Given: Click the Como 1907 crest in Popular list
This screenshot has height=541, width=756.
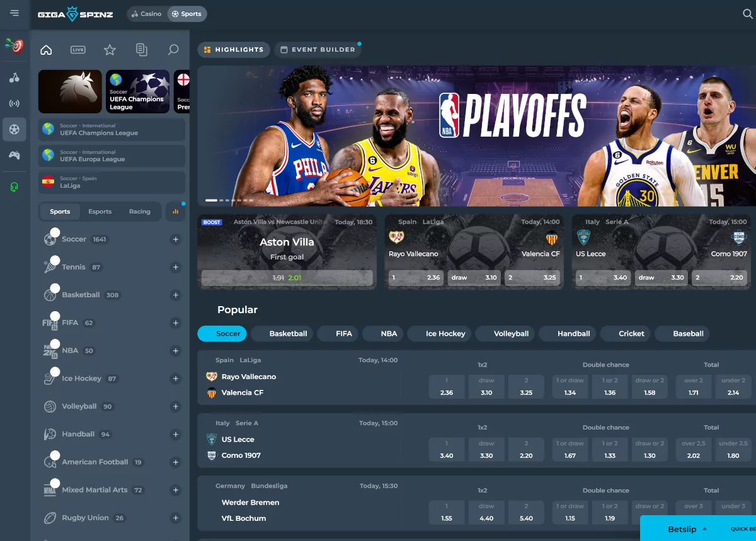Looking at the screenshot, I should pos(212,455).
